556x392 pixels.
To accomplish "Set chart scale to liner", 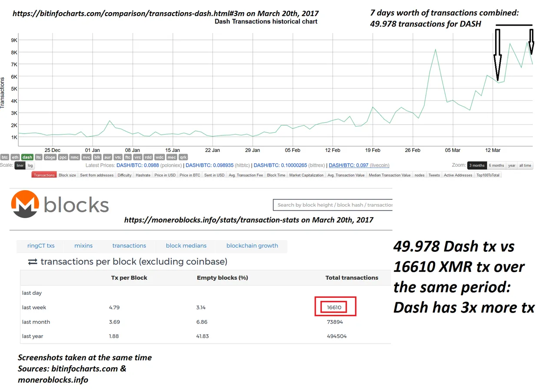I will [x=20, y=165].
